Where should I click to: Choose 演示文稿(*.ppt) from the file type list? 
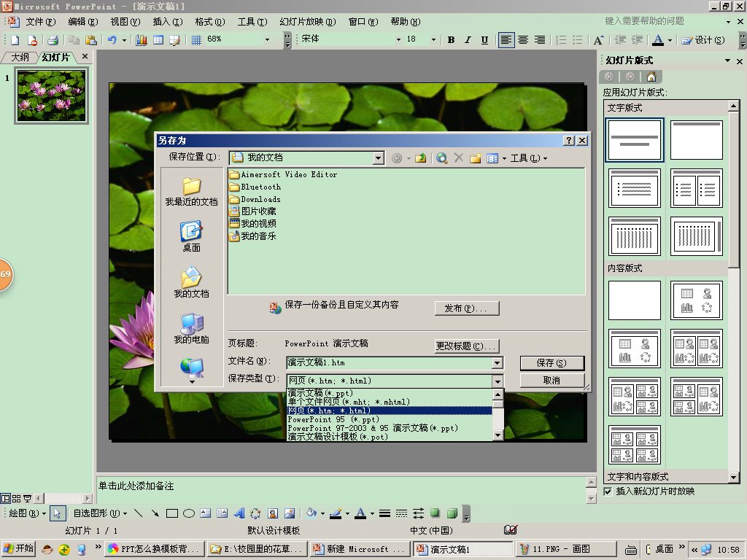(x=321, y=394)
